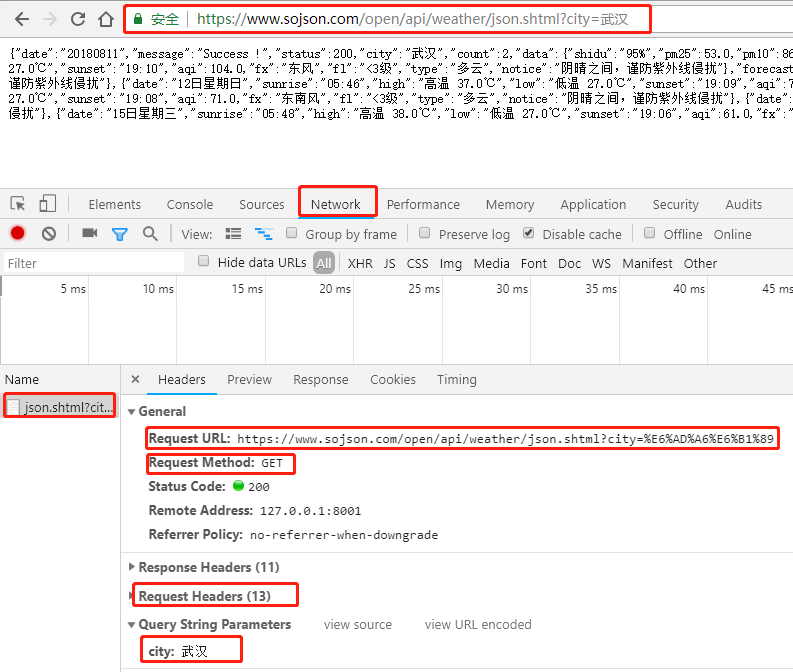
Task: Open the network search magnifier icon
Action: [150, 234]
